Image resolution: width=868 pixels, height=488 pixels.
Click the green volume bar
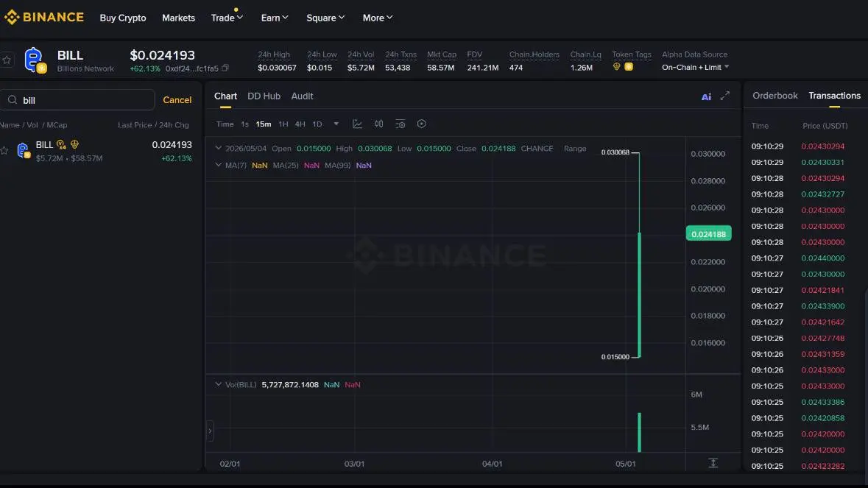click(x=639, y=432)
